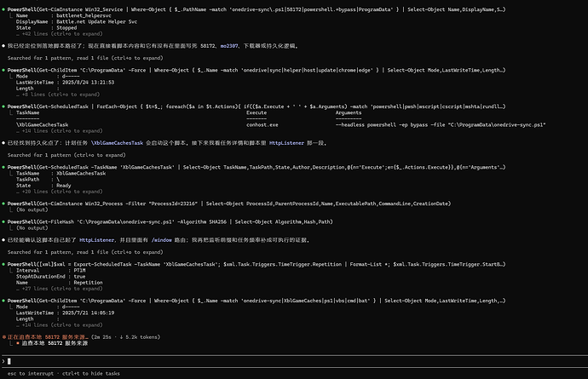Click the Get-ChildItem command matching 'onedrive|sync|helper'
Viewport: 588px width, 379px height.
(x=257, y=70)
